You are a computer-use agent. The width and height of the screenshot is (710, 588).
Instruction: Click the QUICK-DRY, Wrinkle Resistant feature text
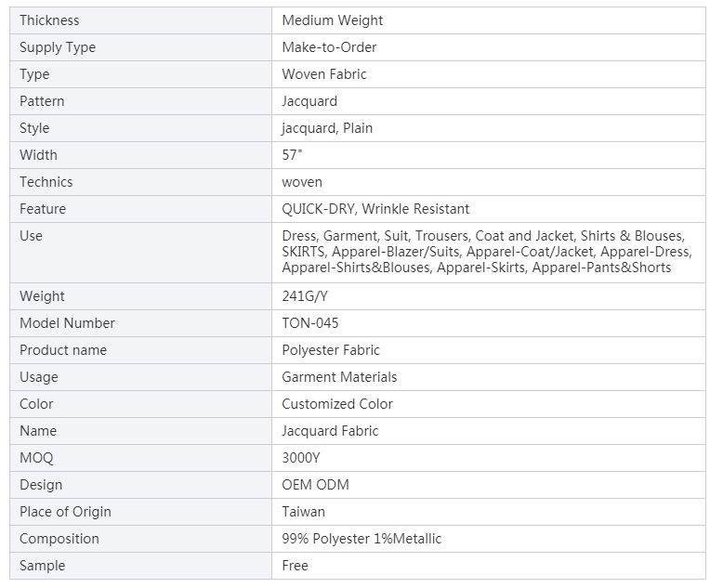tap(375, 209)
